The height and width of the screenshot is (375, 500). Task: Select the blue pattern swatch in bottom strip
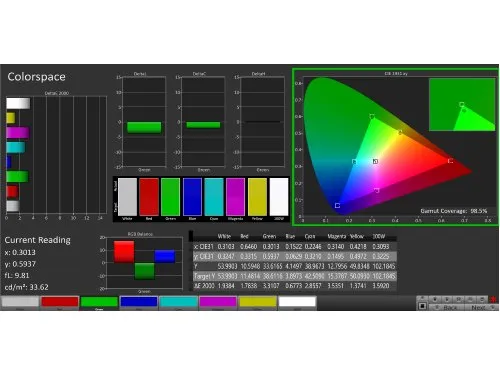(x=139, y=302)
